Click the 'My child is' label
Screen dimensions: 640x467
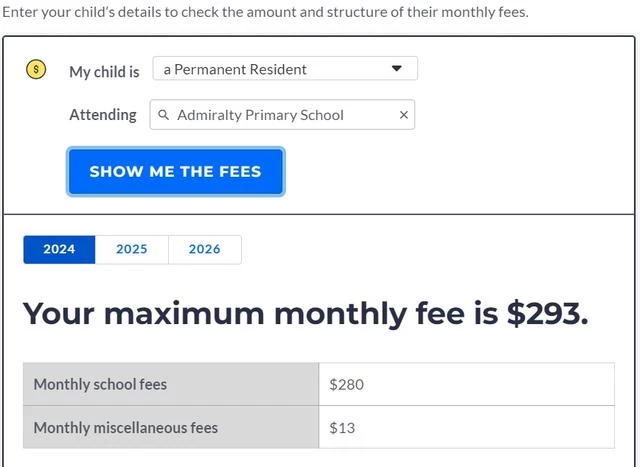(x=104, y=72)
